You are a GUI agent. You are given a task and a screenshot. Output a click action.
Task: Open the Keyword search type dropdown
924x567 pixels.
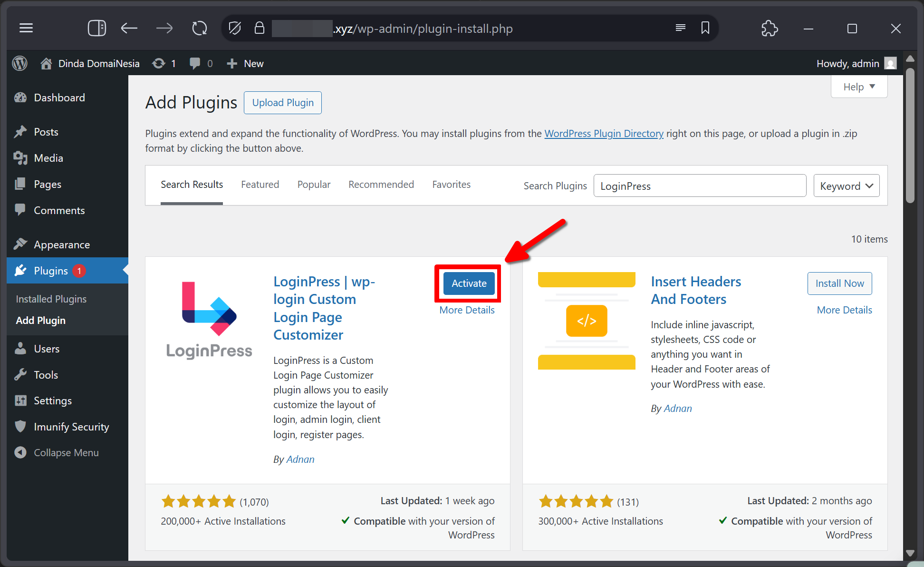click(x=847, y=186)
